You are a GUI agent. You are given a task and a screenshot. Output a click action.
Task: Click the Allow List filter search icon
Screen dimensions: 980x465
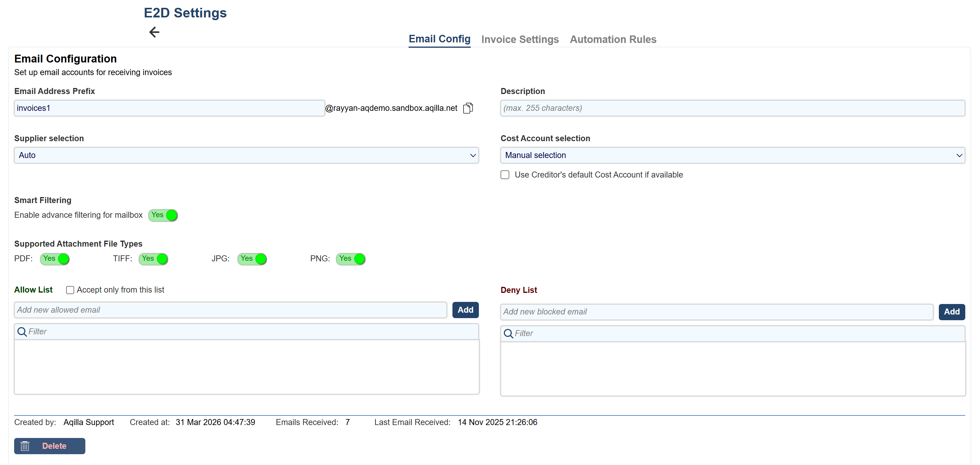pos(22,332)
